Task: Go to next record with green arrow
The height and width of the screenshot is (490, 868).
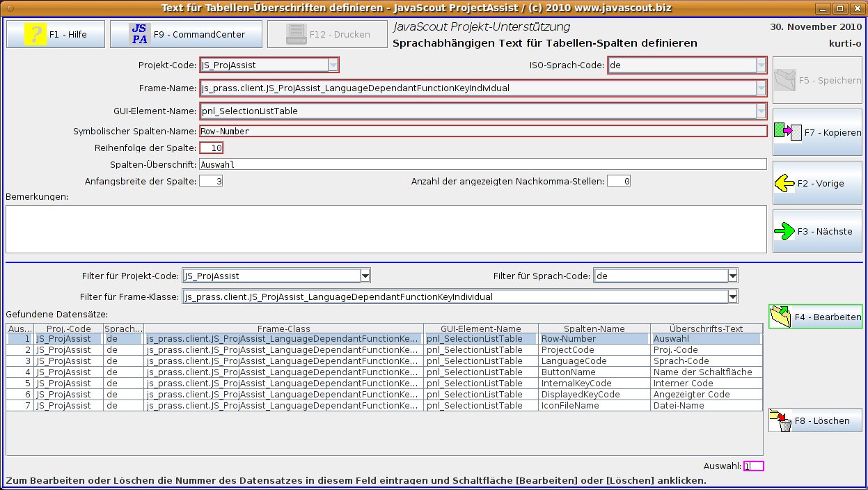Action: tap(784, 231)
